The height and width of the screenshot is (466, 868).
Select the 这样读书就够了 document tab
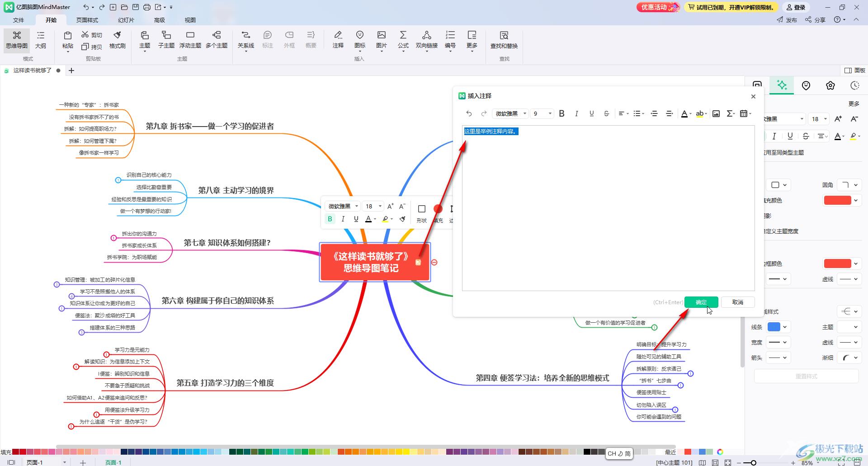[32, 71]
